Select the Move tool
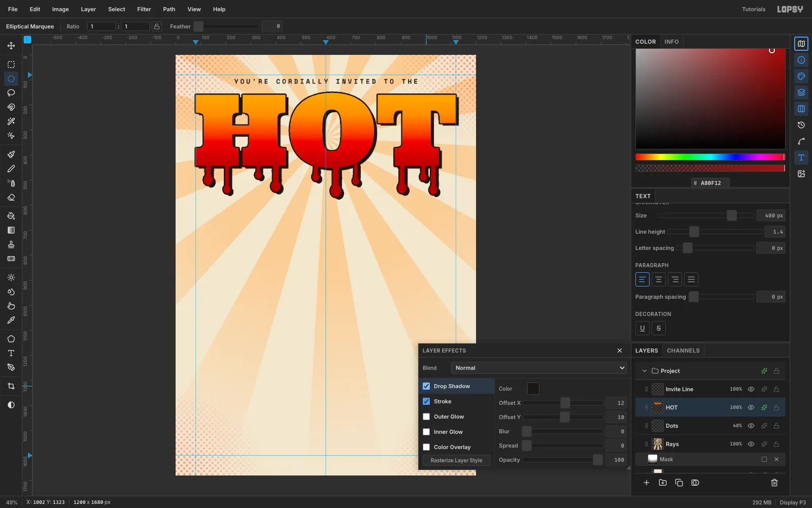The height and width of the screenshot is (508, 812). [x=11, y=46]
